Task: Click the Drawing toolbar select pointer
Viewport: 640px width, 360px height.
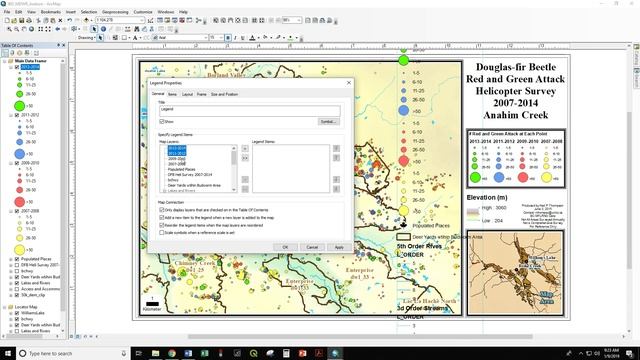Action: coord(100,38)
